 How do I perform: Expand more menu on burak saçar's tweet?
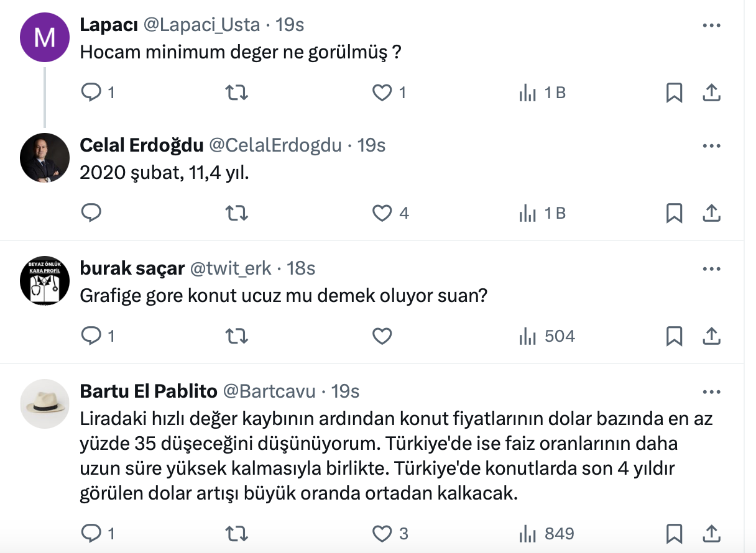click(x=711, y=269)
